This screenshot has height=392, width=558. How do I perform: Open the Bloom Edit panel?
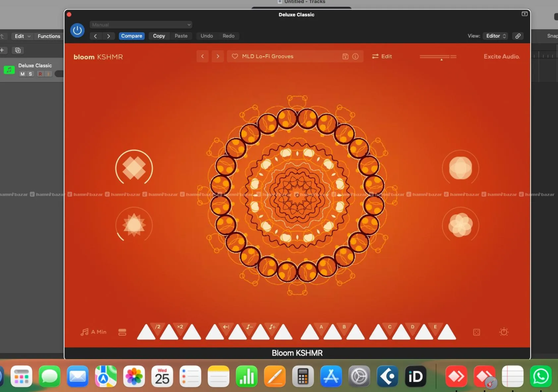click(382, 56)
